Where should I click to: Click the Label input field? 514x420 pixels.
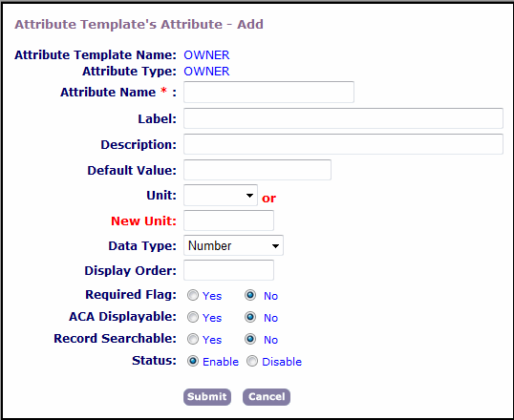point(343,118)
